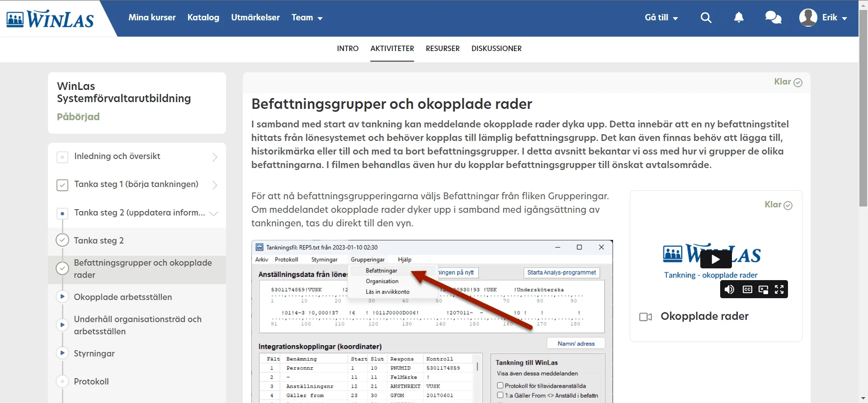Click the tutorial screenshot of the Tankningsfil window
868x403 pixels.
432,321
